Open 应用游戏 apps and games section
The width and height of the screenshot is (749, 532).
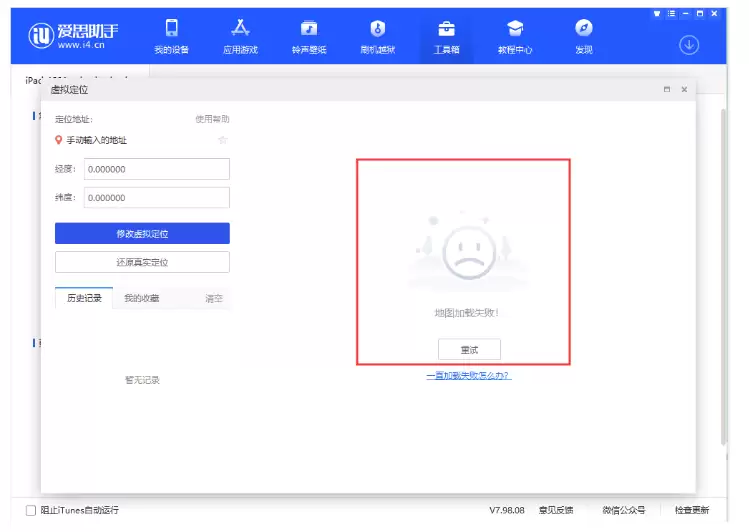point(240,36)
